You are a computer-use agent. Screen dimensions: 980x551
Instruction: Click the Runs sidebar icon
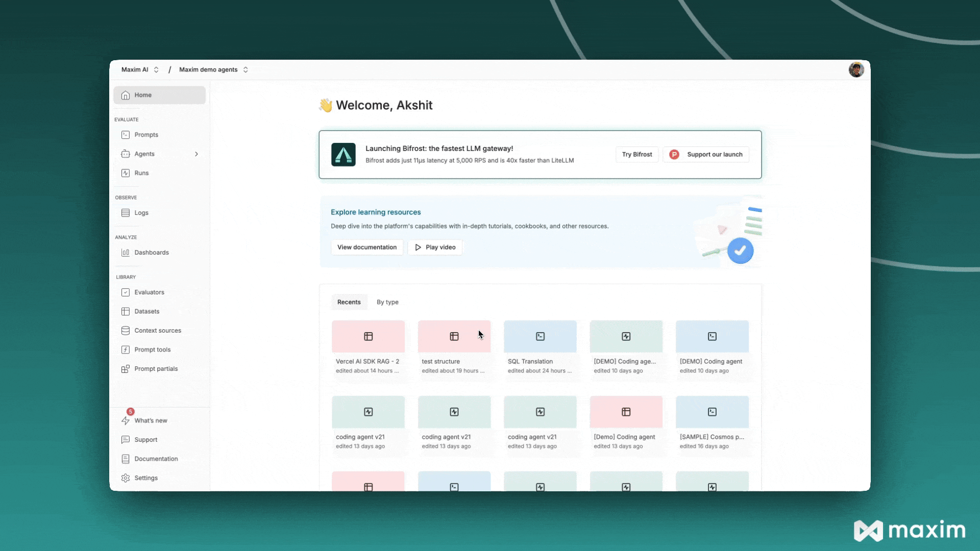pyautogui.click(x=126, y=173)
